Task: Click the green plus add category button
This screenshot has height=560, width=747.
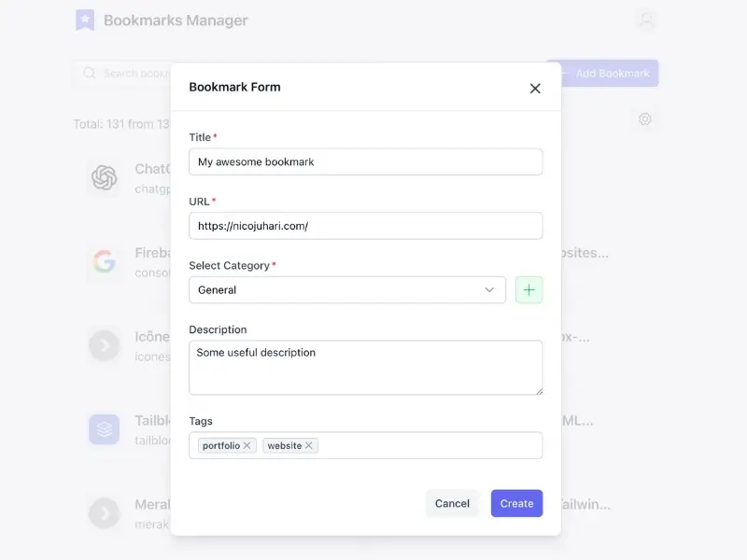Action: coord(529,290)
